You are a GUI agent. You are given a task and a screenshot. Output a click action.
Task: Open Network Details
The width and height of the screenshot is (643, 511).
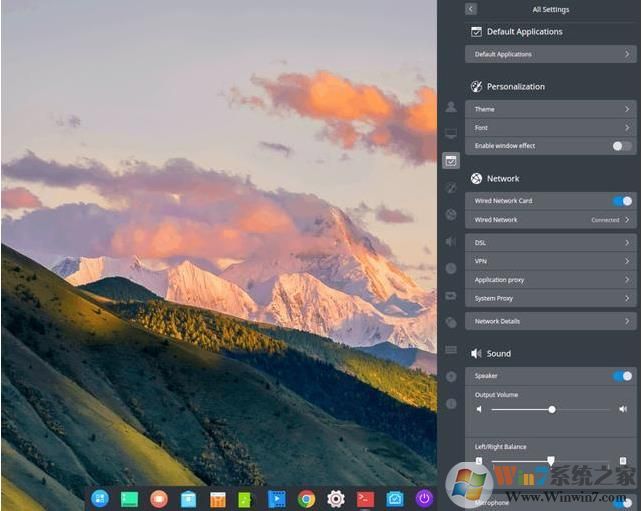point(550,321)
